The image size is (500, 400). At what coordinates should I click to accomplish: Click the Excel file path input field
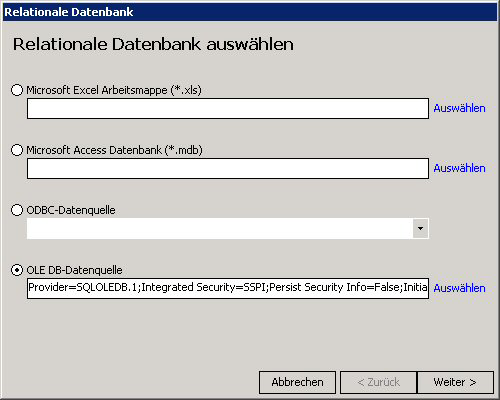coord(228,108)
